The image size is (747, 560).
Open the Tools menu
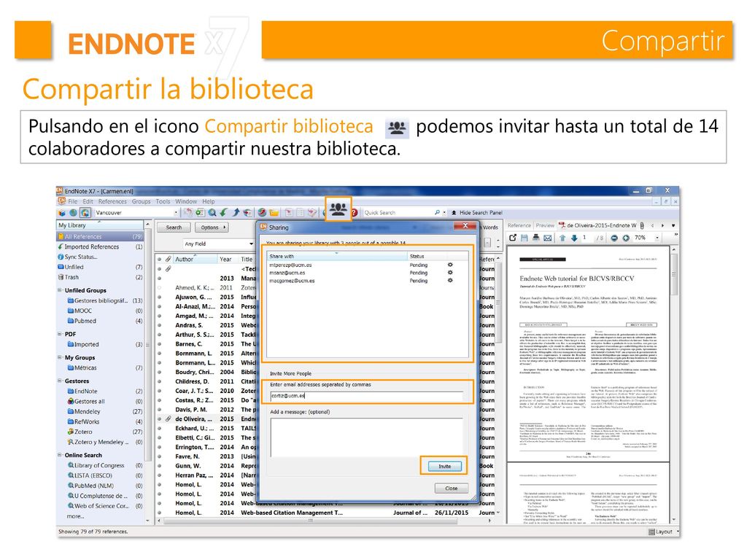[163, 201]
